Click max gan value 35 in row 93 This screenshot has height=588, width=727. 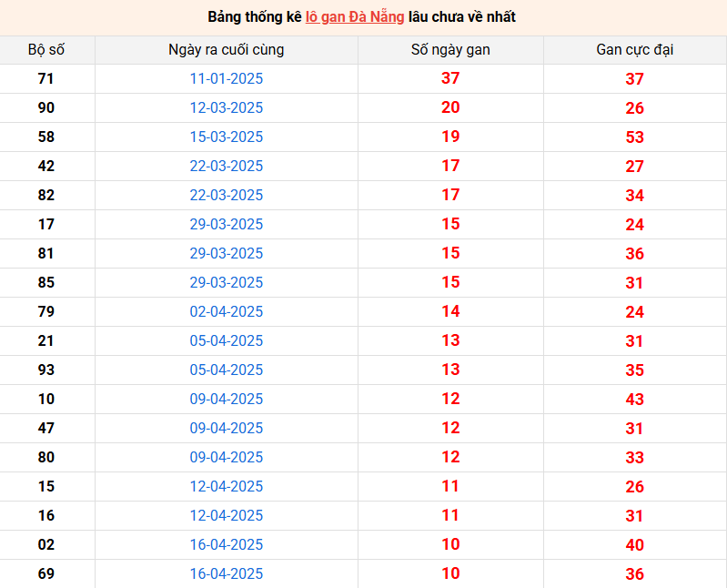tap(635, 370)
